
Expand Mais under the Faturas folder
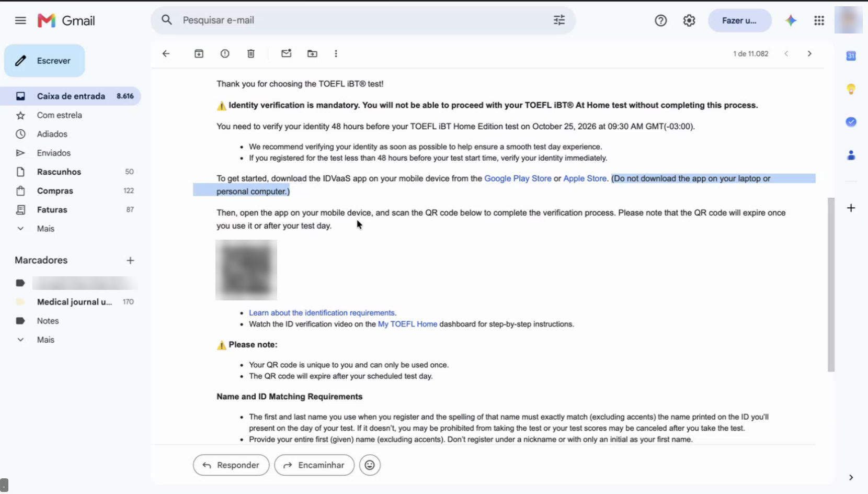coord(45,229)
